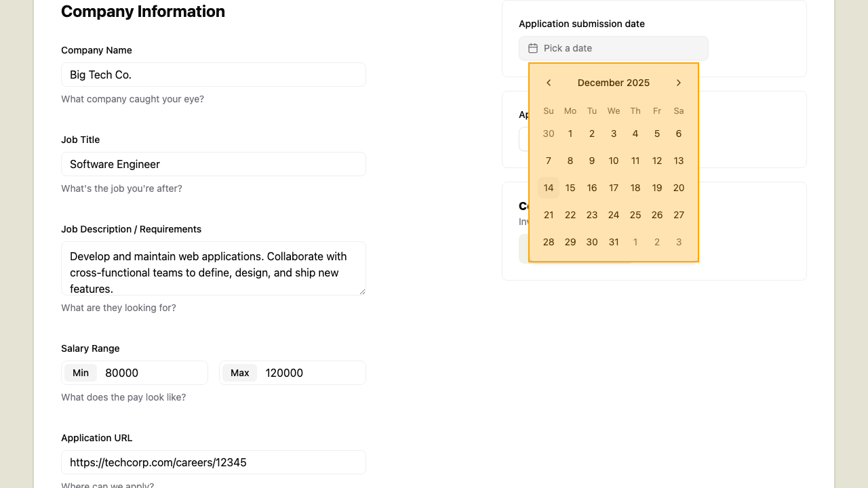868x488 pixels.
Task: Click inside the Job Description text area
Action: click(213, 268)
